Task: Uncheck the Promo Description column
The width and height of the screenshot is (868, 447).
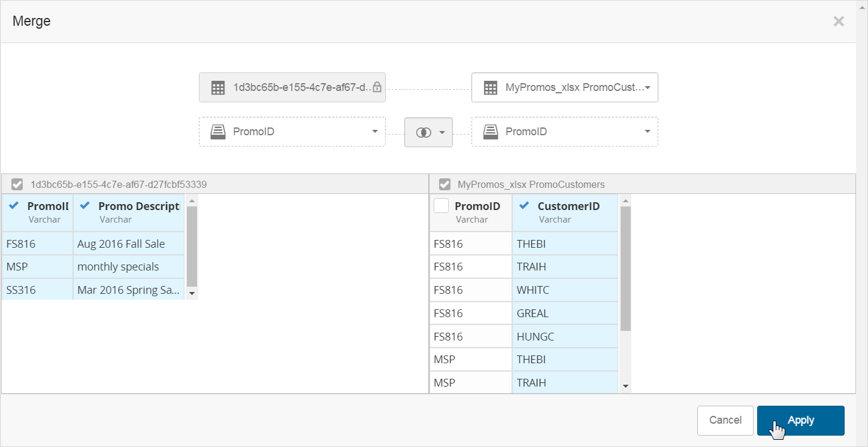Action: (84, 206)
